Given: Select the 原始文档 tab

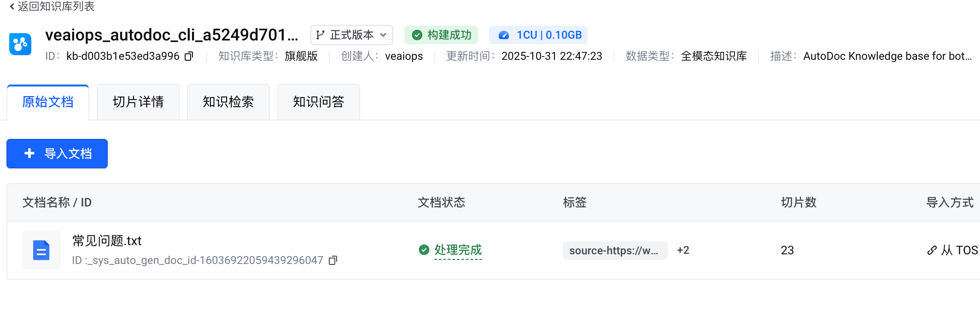Looking at the screenshot, I should click(x=48, y=102).
